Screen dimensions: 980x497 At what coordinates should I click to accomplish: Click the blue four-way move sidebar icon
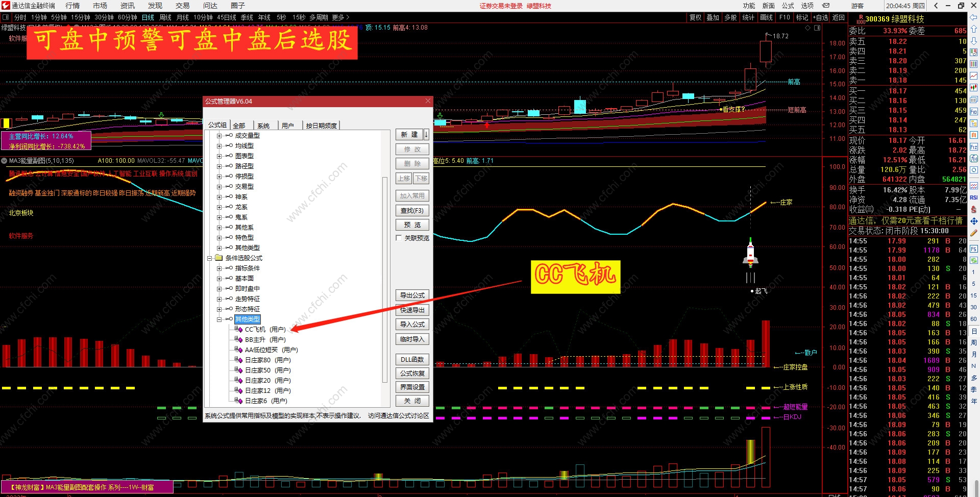(973, 221)
